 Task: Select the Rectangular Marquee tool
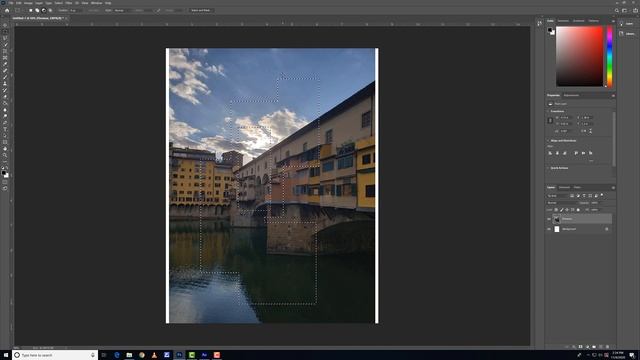coord(5,31)
